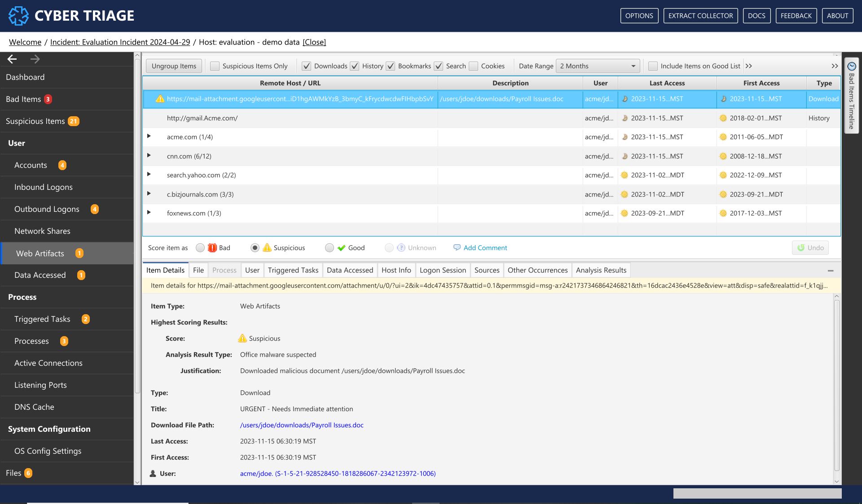
Task: Toggle the Suspicious Items Only checkbox
Action: coord(215,66)
